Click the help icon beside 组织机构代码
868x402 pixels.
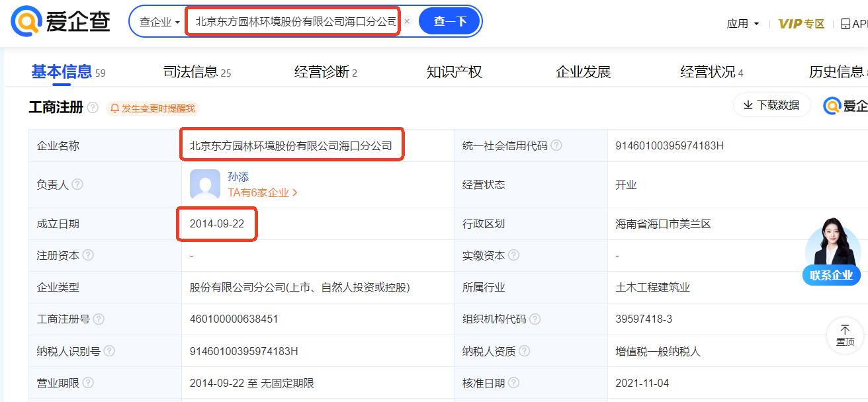click(535, 319)
